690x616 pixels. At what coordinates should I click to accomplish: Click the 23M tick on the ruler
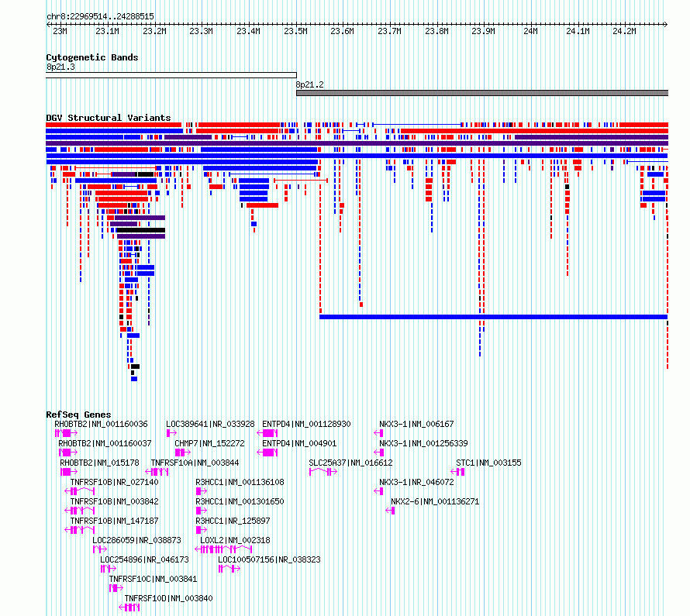(x=60, y=31)
